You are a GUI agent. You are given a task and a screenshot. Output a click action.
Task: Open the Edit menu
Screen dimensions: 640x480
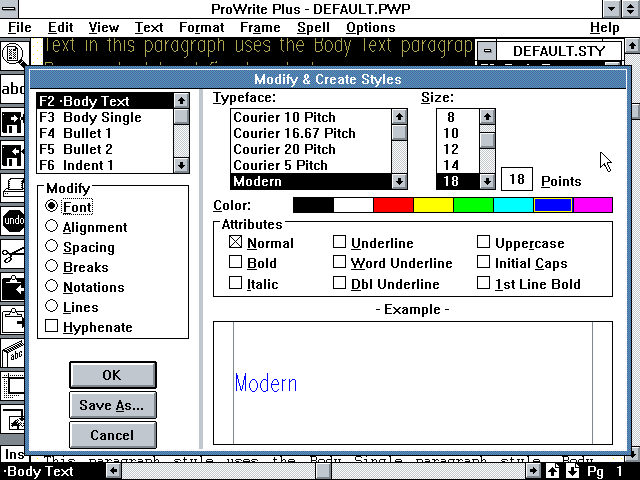pyautogui.click(x=60, y=27)
